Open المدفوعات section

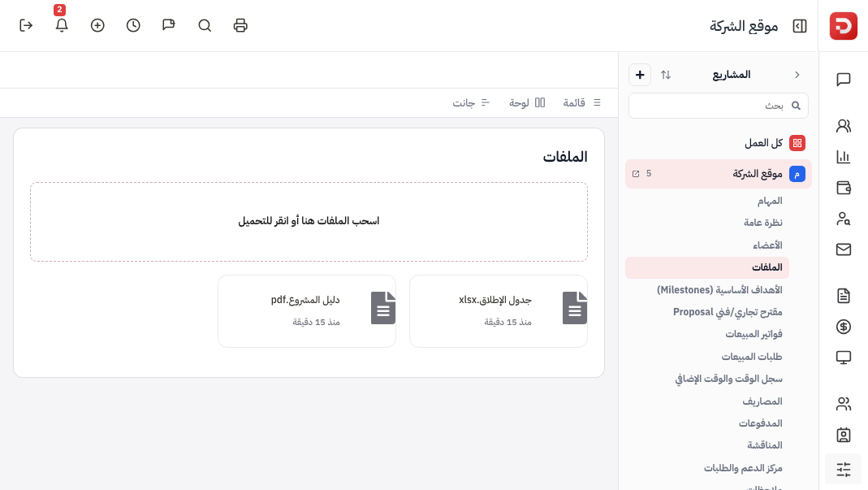coord(760,423)
